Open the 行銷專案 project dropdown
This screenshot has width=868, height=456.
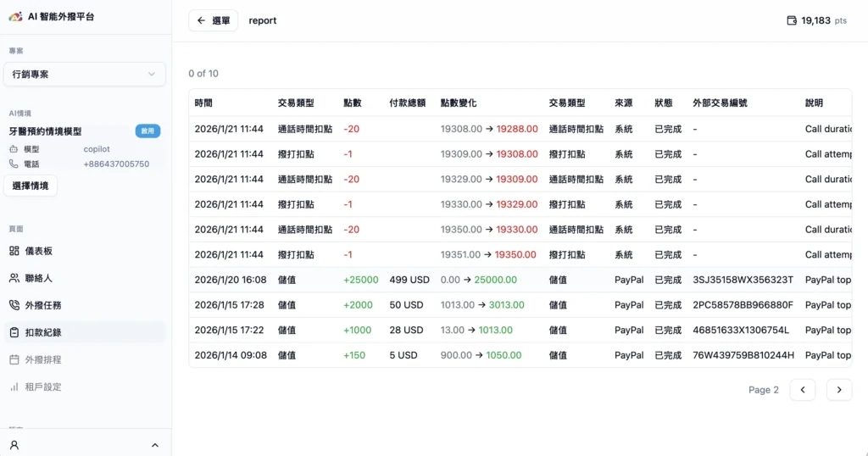pyautogui.click(x=85, y=74)
